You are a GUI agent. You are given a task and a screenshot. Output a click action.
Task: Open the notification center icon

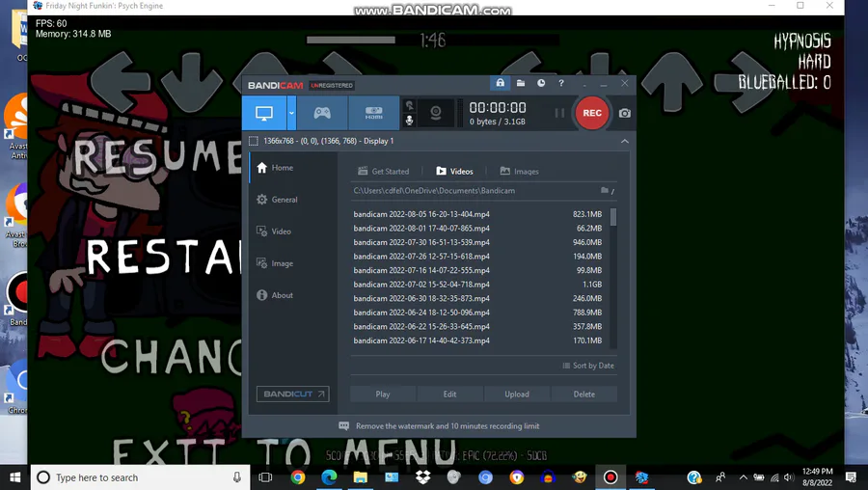coord(851,477)
